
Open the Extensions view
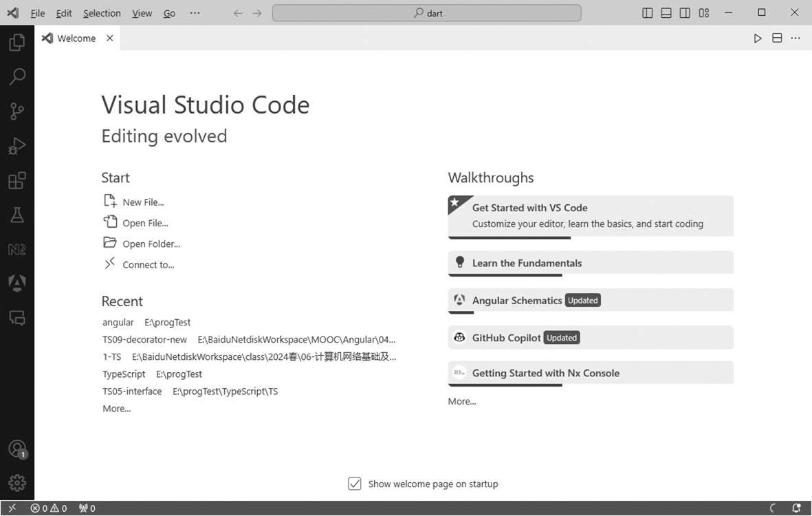[x=17, y=180]
